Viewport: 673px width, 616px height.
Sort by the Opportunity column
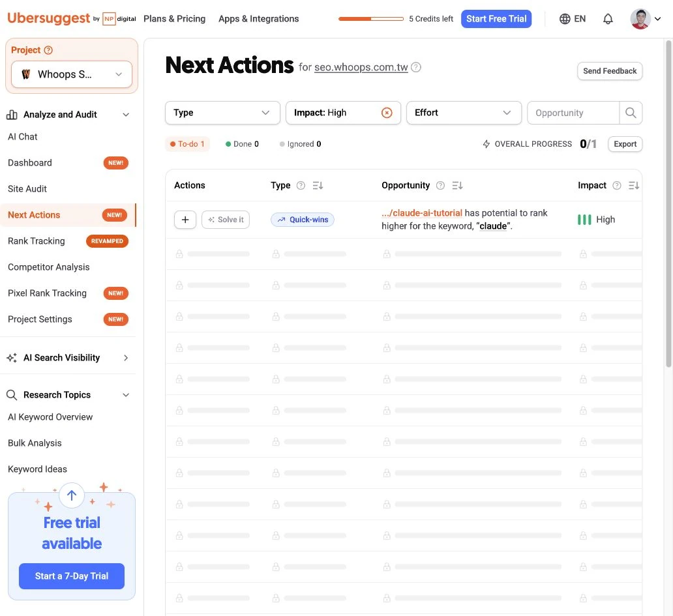[x=457, y=185]
